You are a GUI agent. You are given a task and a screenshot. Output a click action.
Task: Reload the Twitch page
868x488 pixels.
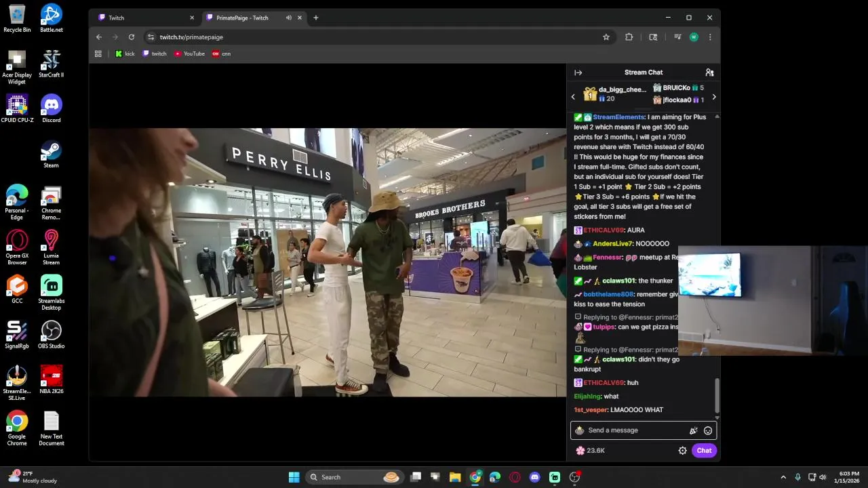click(132, 37)
